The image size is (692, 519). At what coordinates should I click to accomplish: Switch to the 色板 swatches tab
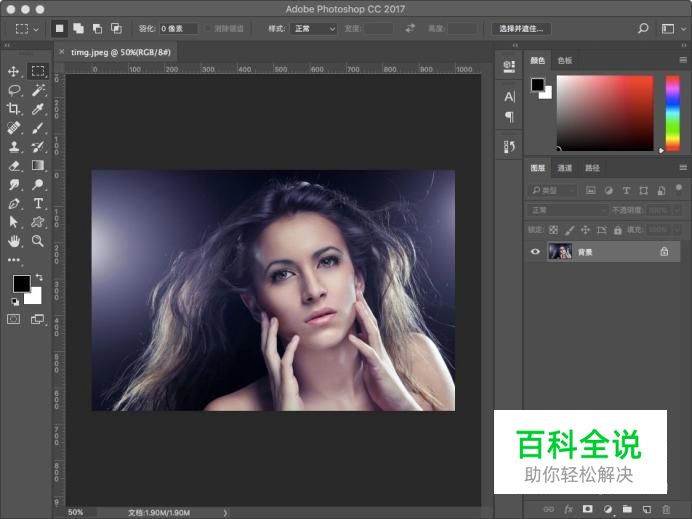(565, 61)
